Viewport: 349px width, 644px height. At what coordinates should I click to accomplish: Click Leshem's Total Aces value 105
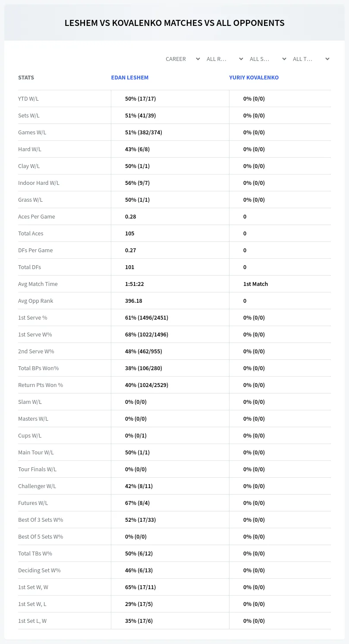click(x=130, y=233)
